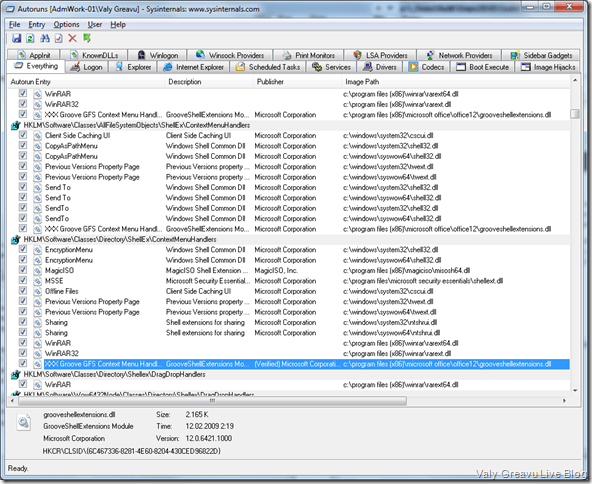Uncheck the WinRAR entry under DragDropHandlers

pyautogui.click(x=23, y=384)
